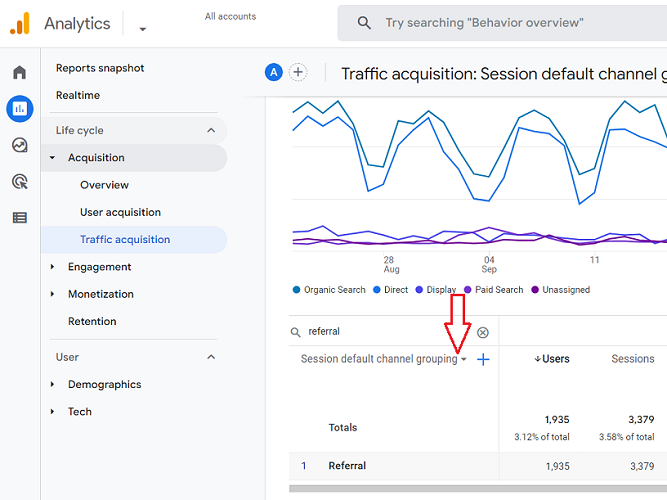Sort table by Users column

click(x=552, y=359)
